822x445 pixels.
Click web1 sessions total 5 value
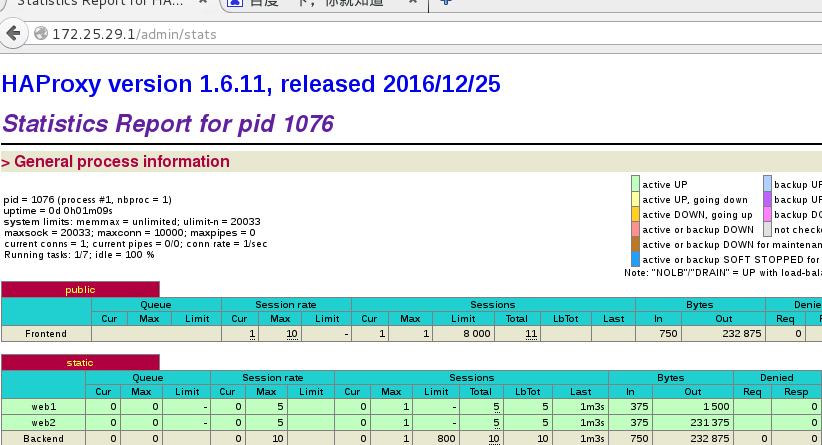pyautogui.click(x=496, y=407)
